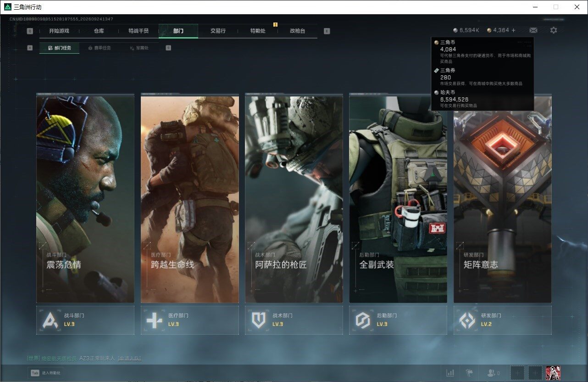Open the 仓库 tab
The height and width of the screenshot is (382, 588).
coord(99,31)
